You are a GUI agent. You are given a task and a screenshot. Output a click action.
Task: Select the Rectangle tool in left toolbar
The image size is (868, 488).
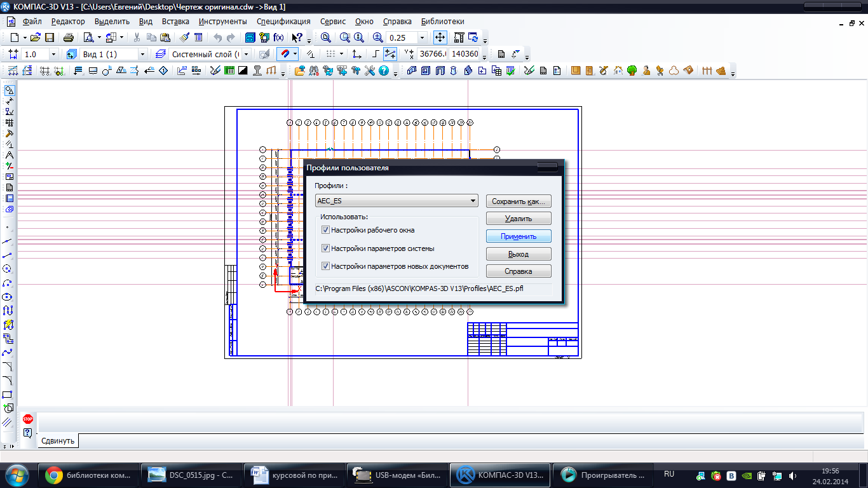click(x=8, y=395)
